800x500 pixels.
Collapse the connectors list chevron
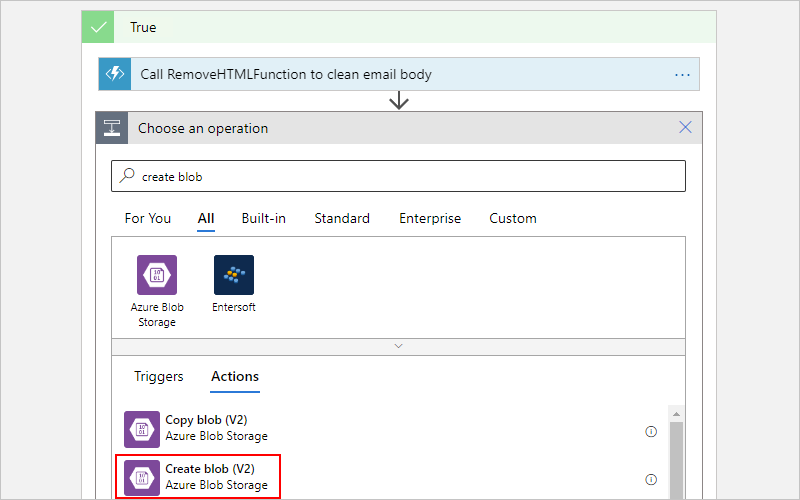398,346
